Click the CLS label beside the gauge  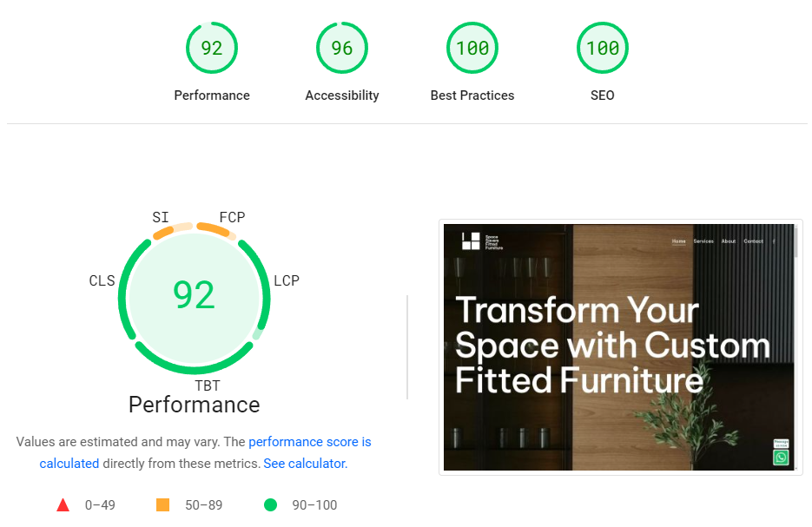[x=102, y=281]
